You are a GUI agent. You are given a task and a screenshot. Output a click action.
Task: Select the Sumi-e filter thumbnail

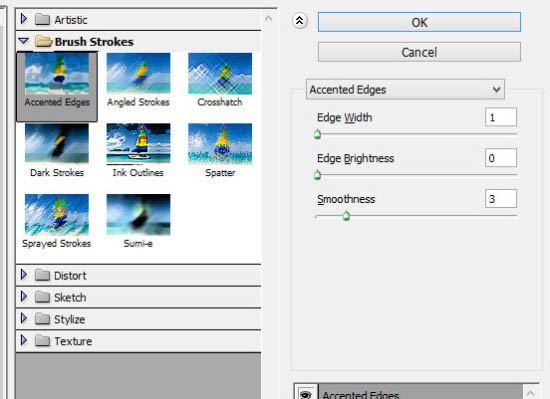point(138,215)
